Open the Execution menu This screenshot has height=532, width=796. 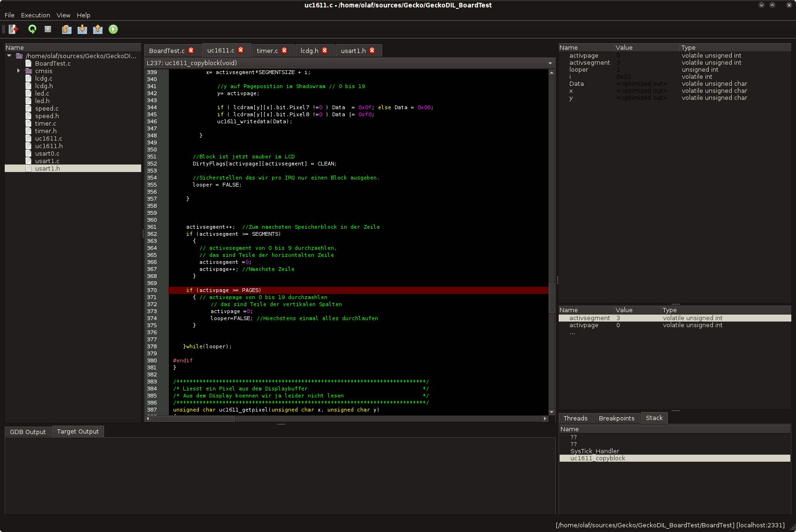point(35,15)
